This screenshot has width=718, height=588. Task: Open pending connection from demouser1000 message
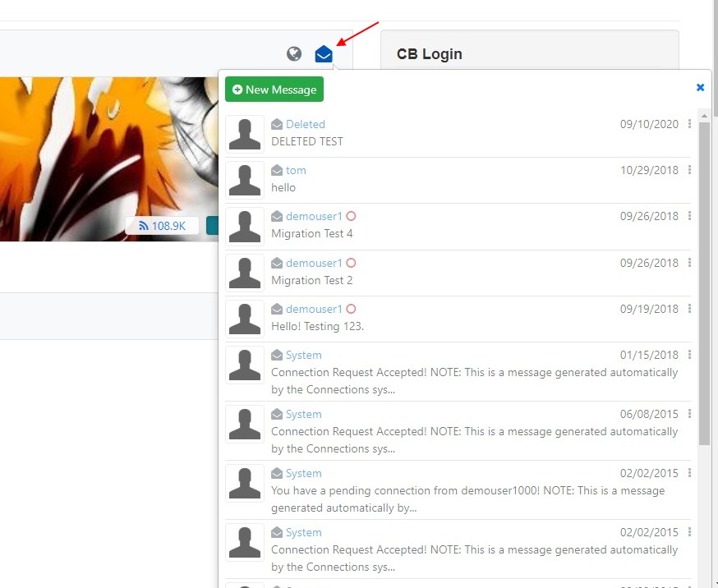[x=468, y=499]
